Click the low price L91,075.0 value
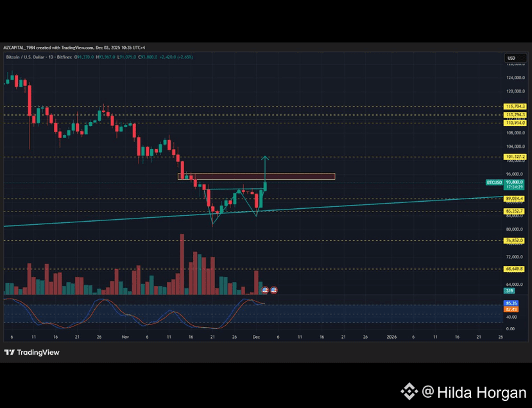Viewport: 532px width, 408px height. pyautogui.click(x=127, y=57)
